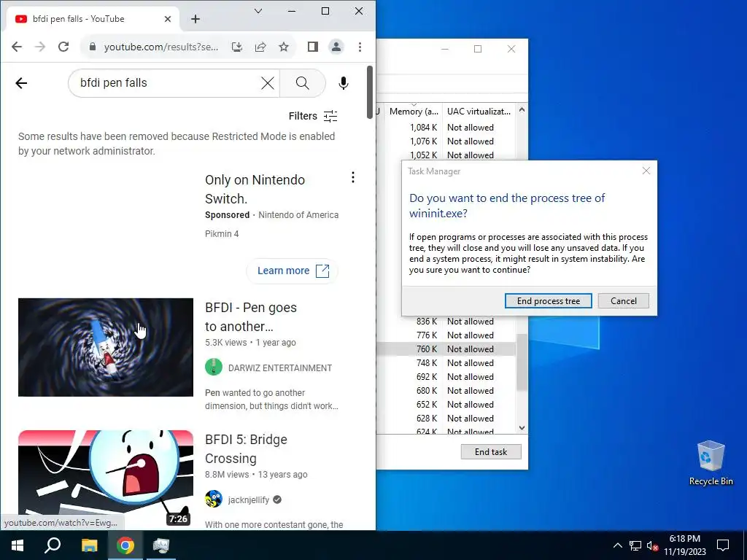
Task: Open jacknjellify channel avatar
Action: (214, 499)
